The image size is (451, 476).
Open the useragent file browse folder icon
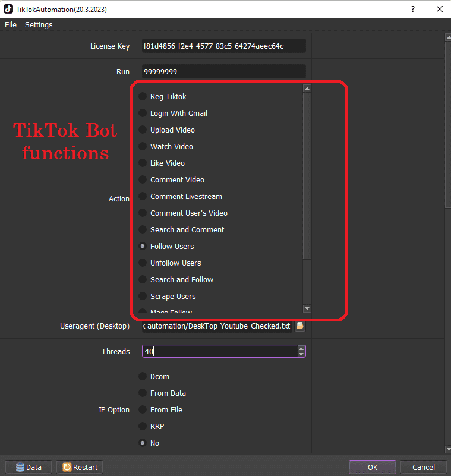click(300, 326)
